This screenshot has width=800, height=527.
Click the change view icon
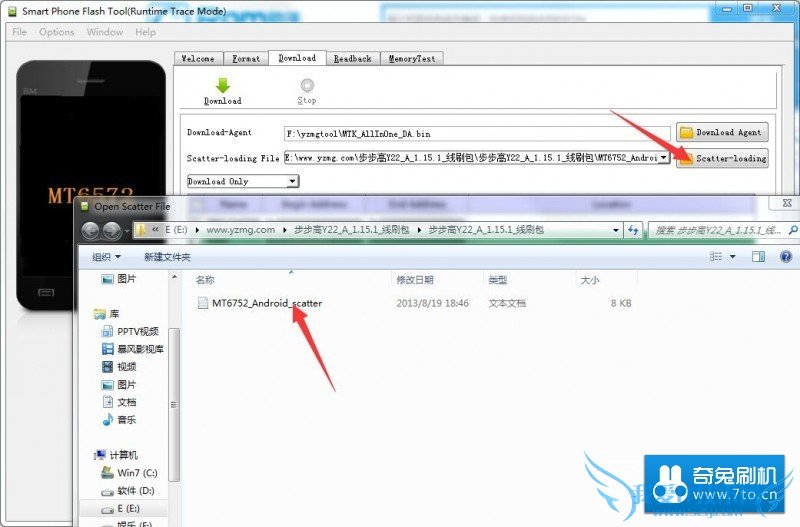click(x=716, y=257)
